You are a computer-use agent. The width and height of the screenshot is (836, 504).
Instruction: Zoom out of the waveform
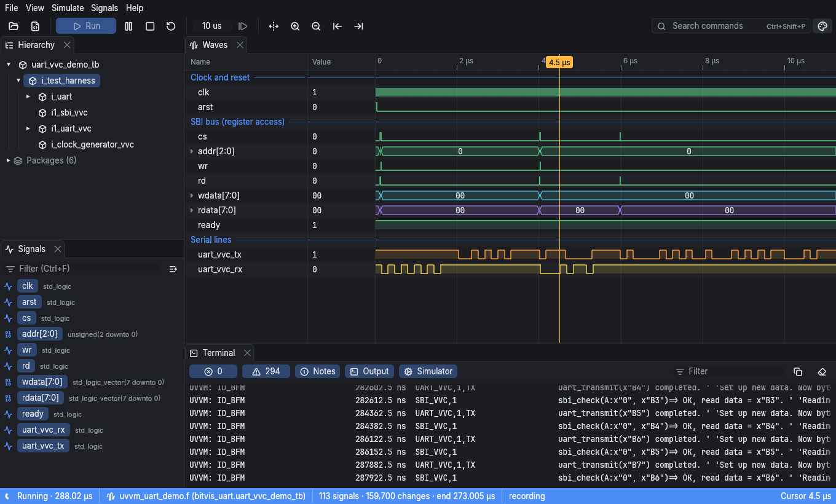[316, 26]
